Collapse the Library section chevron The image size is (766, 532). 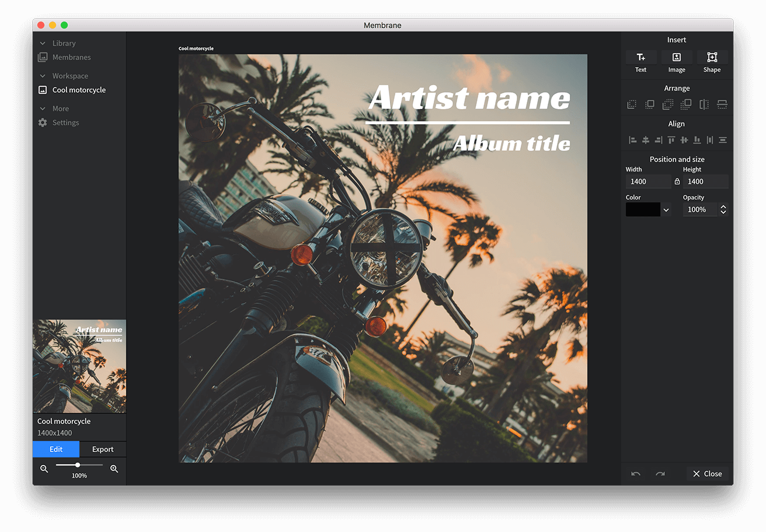coord(43,43)
